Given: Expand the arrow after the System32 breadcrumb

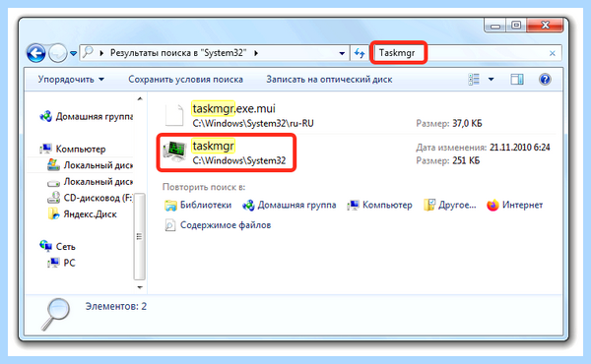Looking at the screenshot, I should [256, 53].
